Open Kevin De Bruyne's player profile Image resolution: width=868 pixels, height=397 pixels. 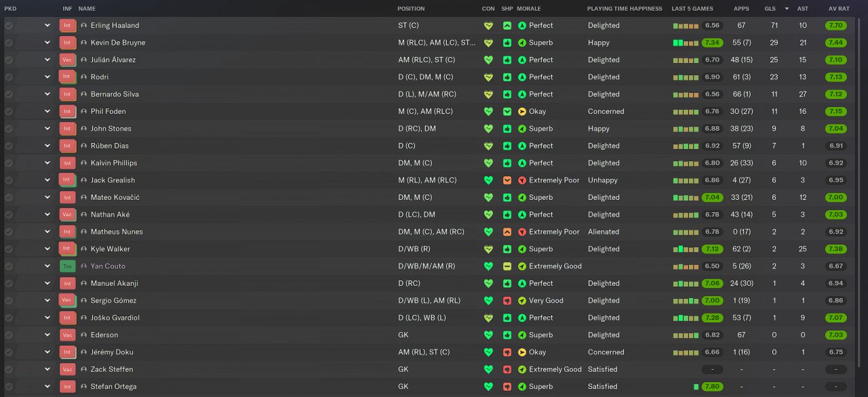(118, 43)
